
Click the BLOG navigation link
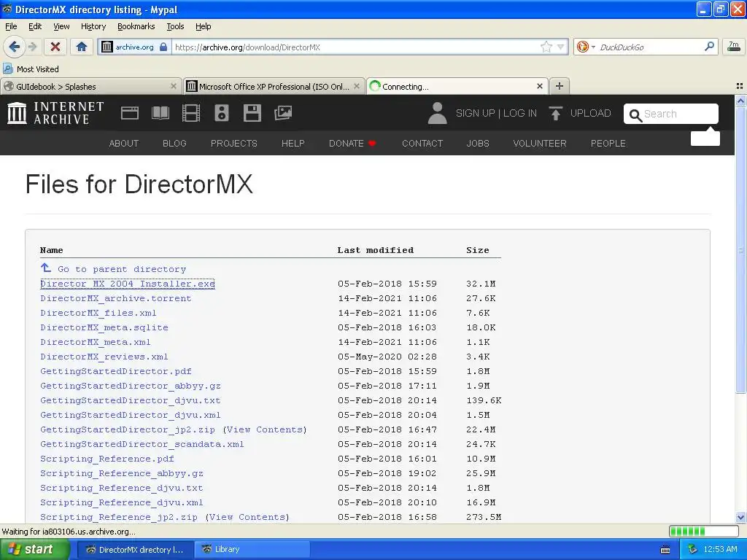point(174,144)
